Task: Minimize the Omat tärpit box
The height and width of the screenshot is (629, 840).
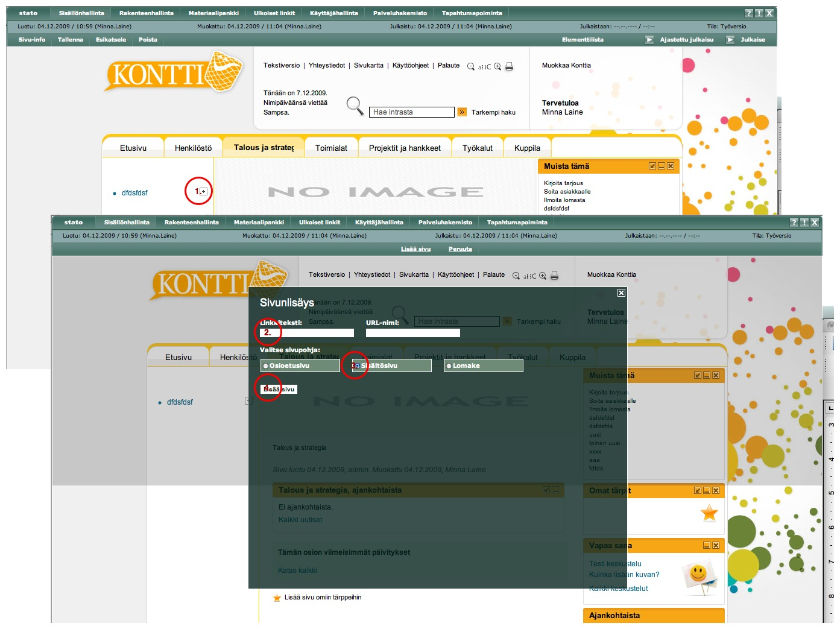Action: point(707,490)
